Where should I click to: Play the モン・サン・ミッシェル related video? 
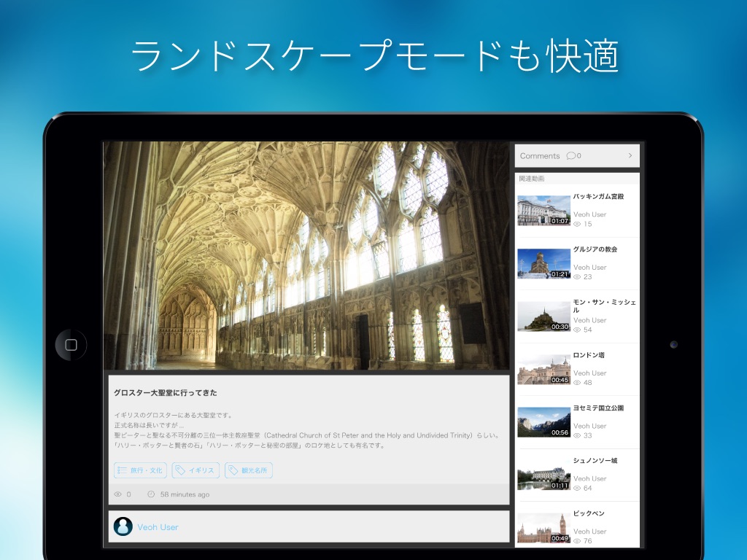point(543,316)
